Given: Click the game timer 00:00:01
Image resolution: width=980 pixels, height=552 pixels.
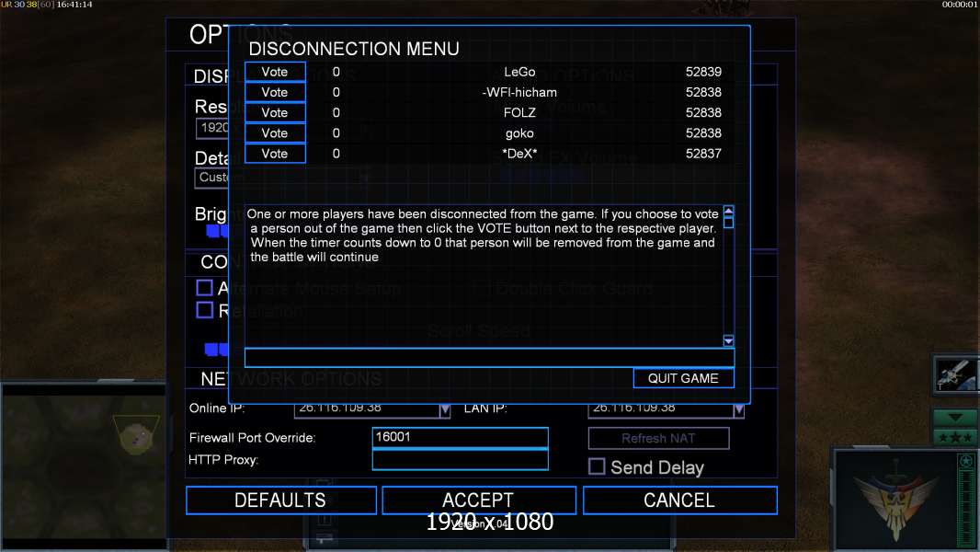Looking at the screenshot, I should [x=959, y=5].
